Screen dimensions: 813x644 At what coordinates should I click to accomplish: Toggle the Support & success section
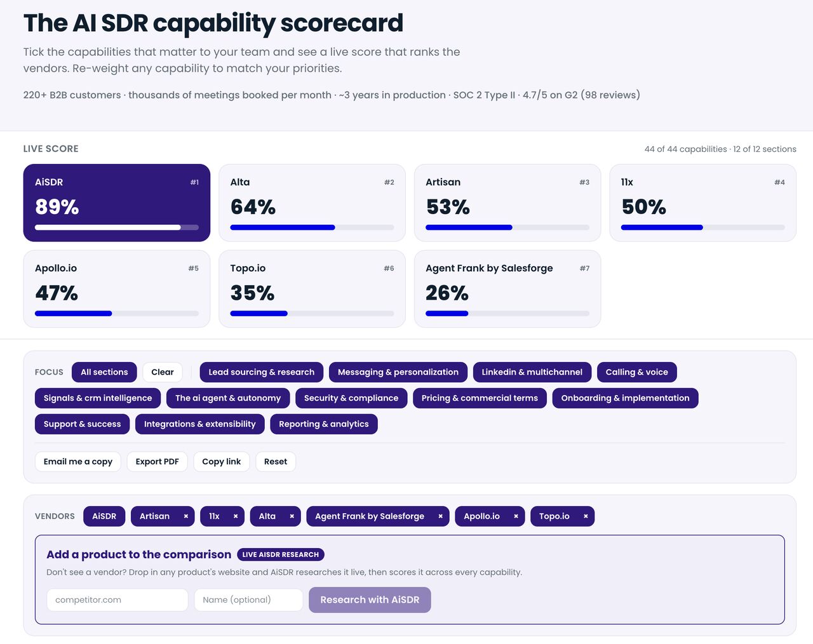83,424
